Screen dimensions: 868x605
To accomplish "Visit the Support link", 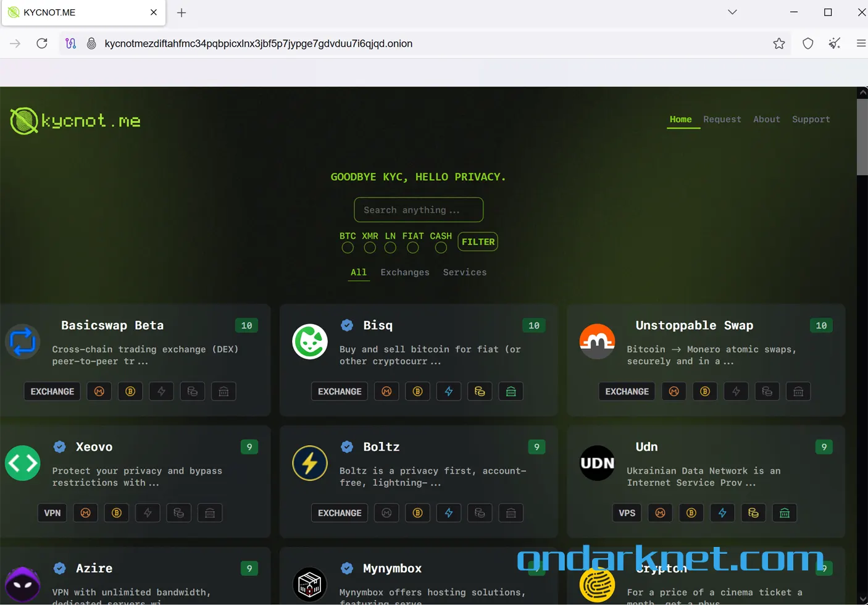I will tap(811, 119).
